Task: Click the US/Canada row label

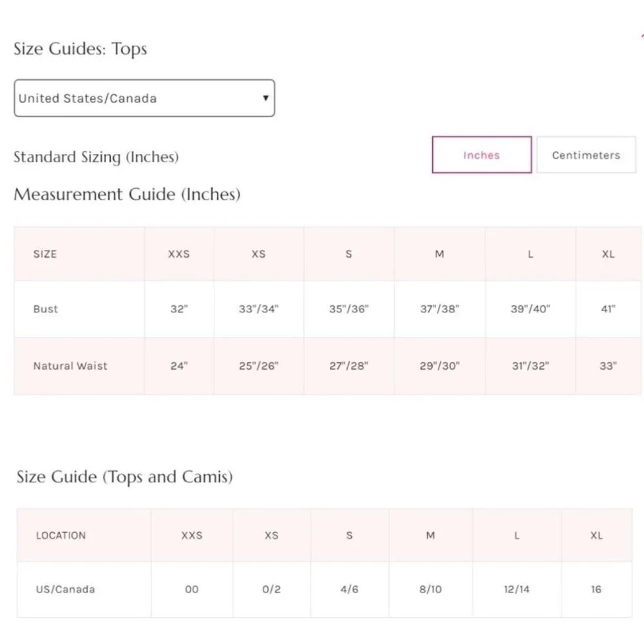Action: [x=66, y=589]
